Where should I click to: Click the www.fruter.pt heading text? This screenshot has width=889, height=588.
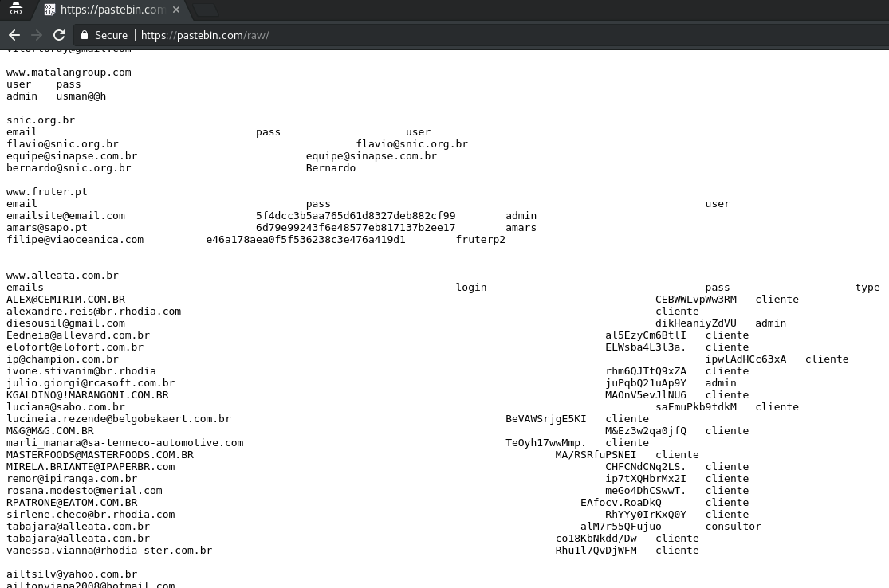point(47,191)
